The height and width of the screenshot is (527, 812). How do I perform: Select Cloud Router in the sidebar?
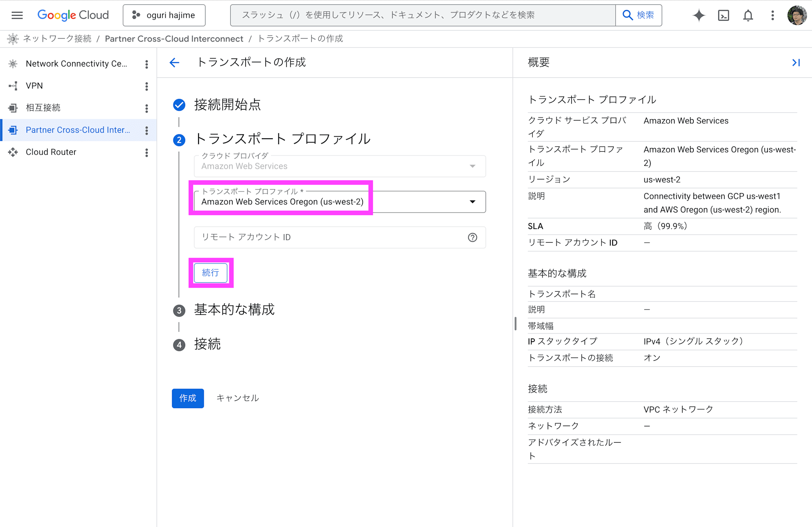point(51,152)
